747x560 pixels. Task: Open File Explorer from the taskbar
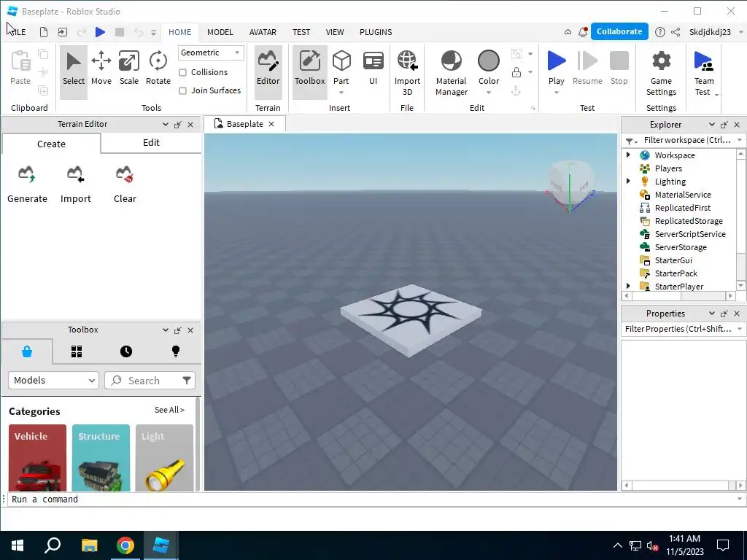coord(89,545)
